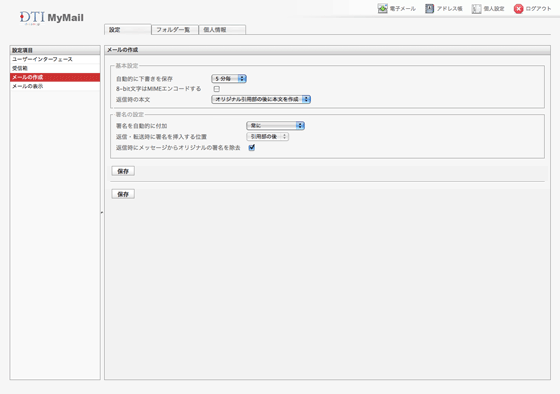The width and height of the screenshot is (560, 394).
Task: Click the red ログアウト logout icon
Action: pyautogui.click(x=518, y=9)
